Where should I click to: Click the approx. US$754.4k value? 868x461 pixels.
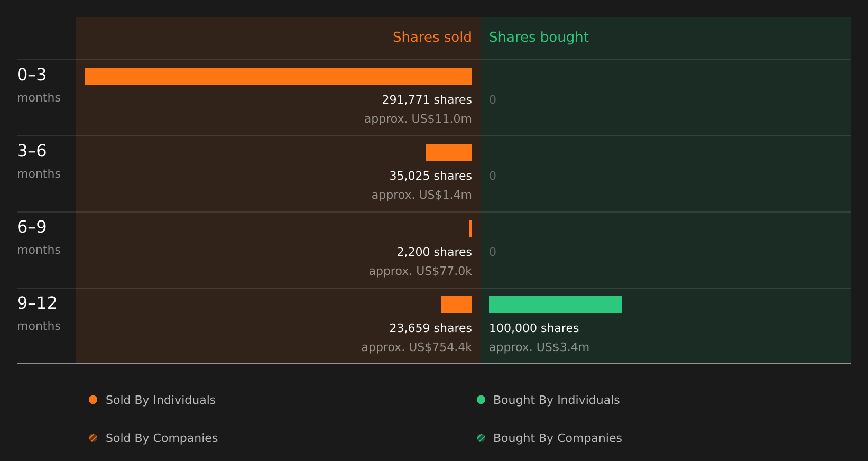[x=417, y=347]
